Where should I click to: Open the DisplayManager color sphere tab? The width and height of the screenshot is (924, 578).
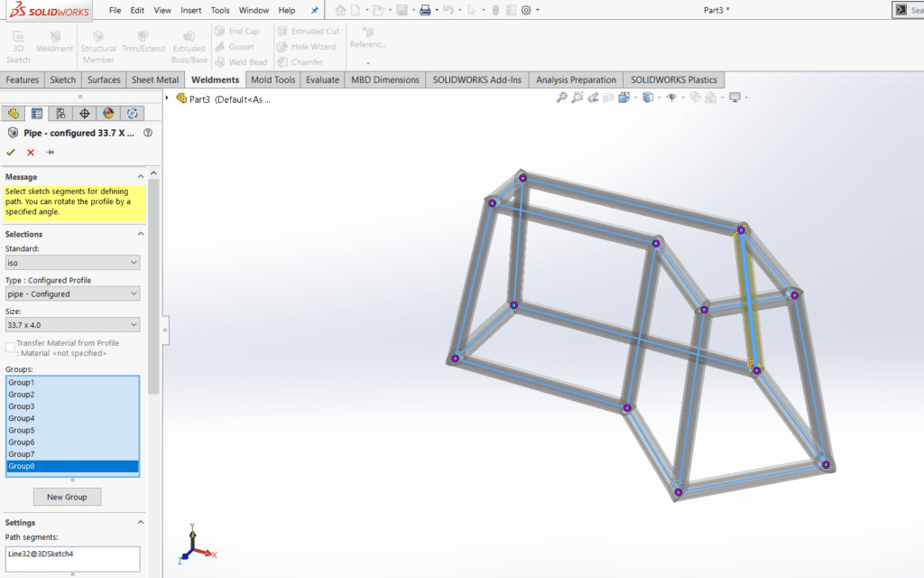tap(108, 114)
